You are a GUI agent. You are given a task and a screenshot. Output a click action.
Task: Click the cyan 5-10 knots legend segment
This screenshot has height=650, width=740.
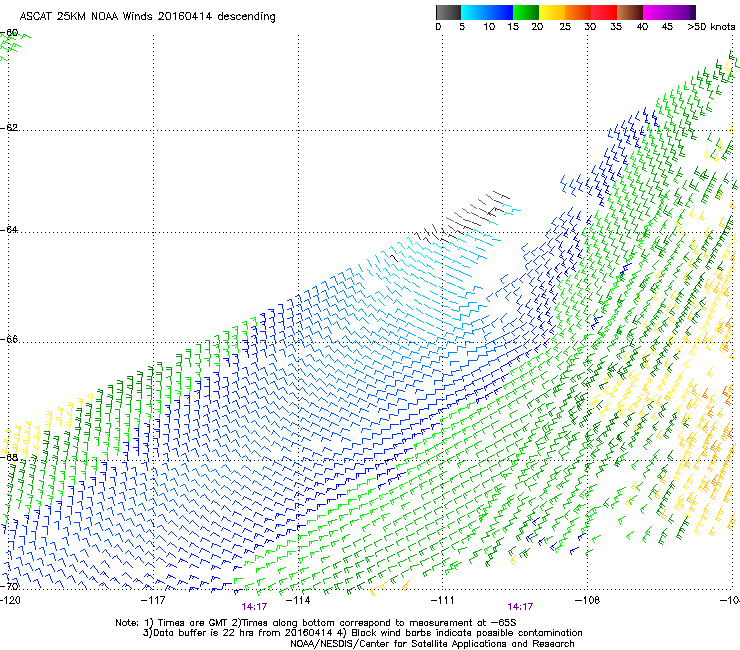tap(473, 12)
